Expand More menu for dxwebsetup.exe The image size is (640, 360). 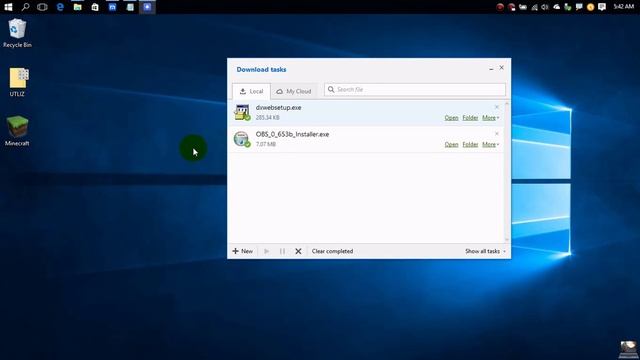pos(490,118)
